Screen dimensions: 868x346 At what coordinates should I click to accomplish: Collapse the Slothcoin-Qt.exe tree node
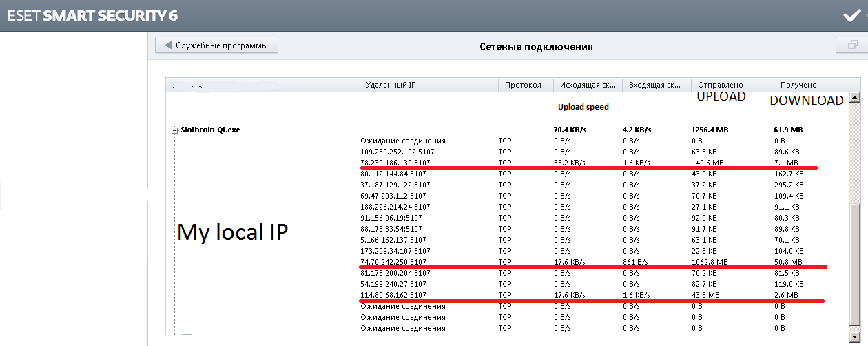[175, 130]
